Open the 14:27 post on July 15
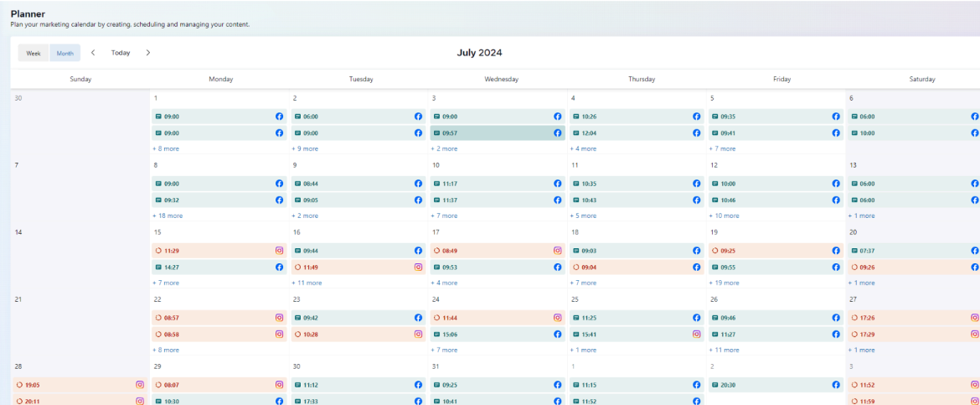Screen dimensions: 980x405 (x=214, y=267)
